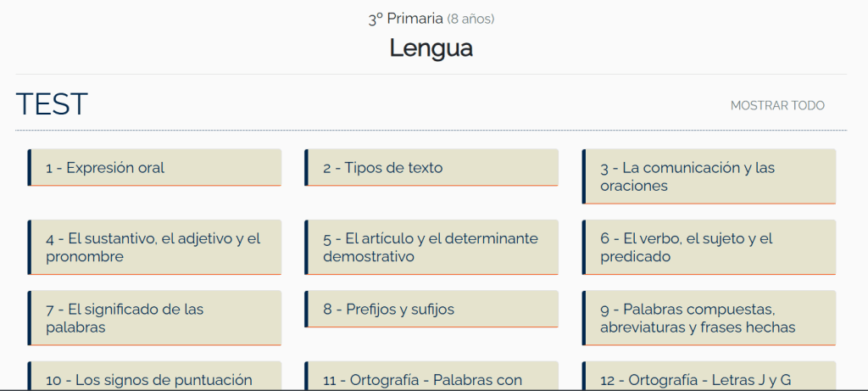Open test 1 - Expresión oral
The width and height of the screenshot is (868, 391).
tap(154, 168)
